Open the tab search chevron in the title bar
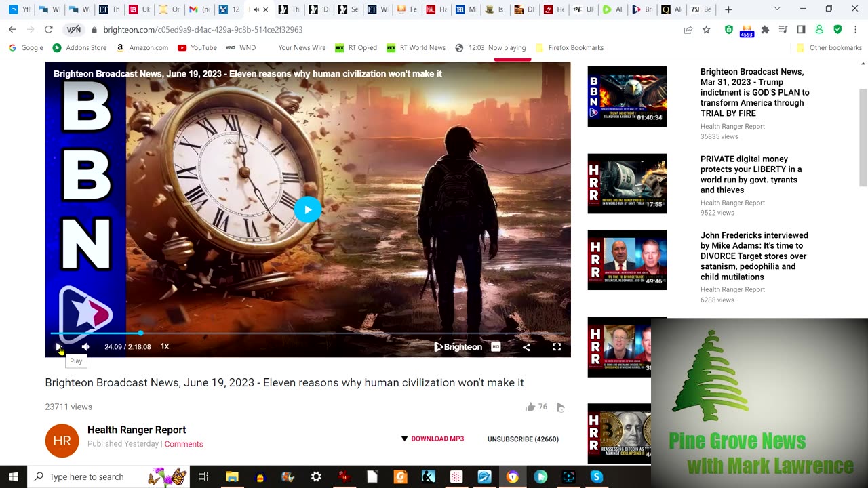 coord(777,9)
